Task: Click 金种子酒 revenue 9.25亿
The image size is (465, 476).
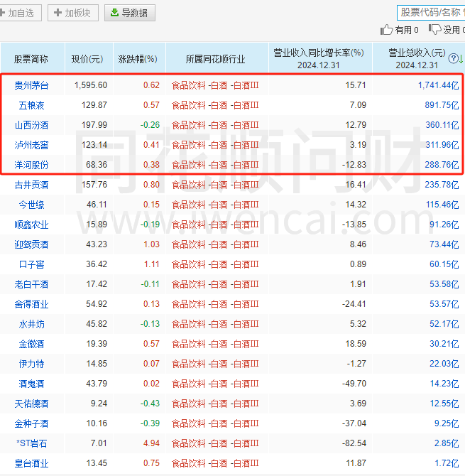Action: [447, 423]
